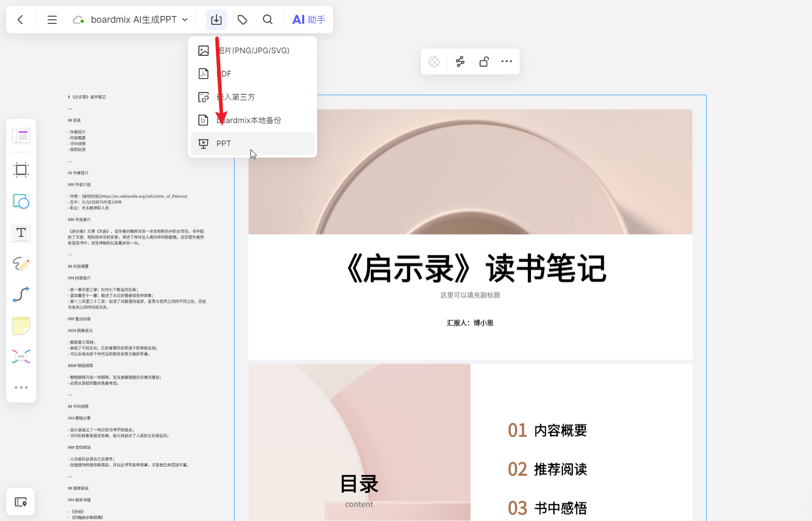Select the templates tool in left sidebar
812x521 pixels.
[x=21, y=135]
